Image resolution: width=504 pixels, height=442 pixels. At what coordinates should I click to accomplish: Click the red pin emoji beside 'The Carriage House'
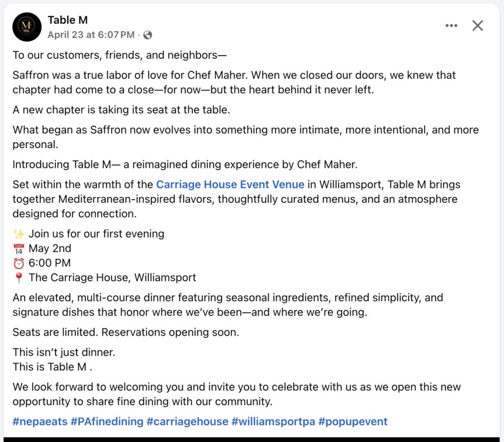pos(18,278)
